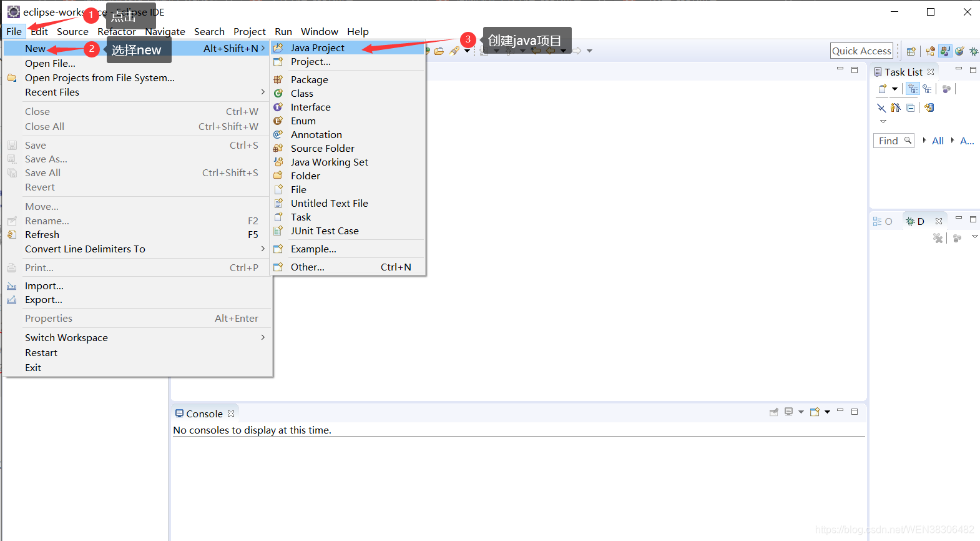This screenshot has height=541, width=980.
Task: Click the All working set link
Action: tap(938, 141)
